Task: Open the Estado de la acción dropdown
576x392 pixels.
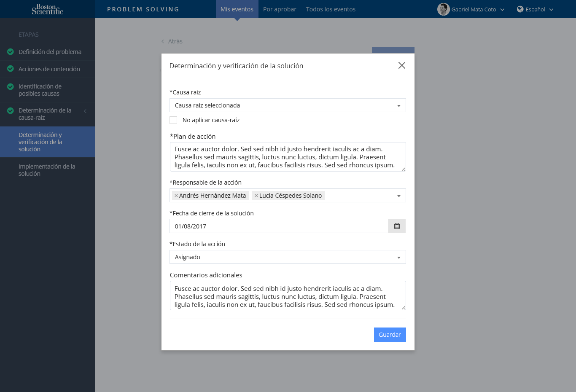Action: (288, 257)
